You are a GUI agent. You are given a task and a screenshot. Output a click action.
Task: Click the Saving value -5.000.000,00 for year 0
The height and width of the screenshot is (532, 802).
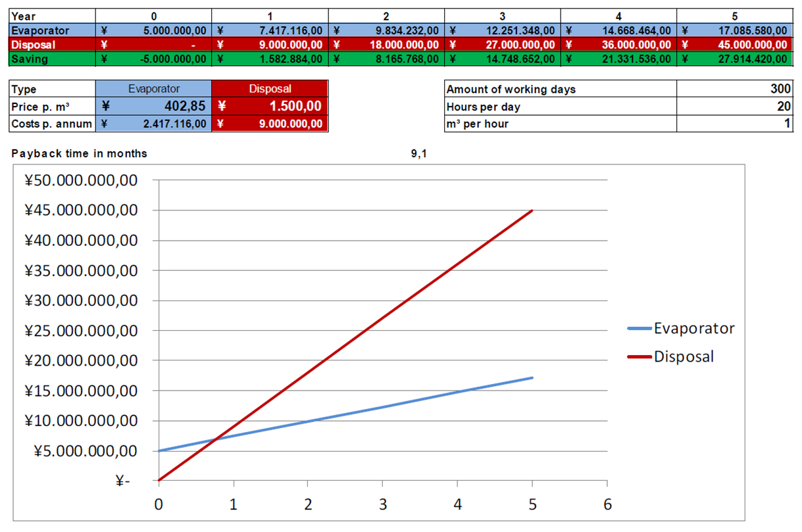pyautogui.click(x=154, y=59)
